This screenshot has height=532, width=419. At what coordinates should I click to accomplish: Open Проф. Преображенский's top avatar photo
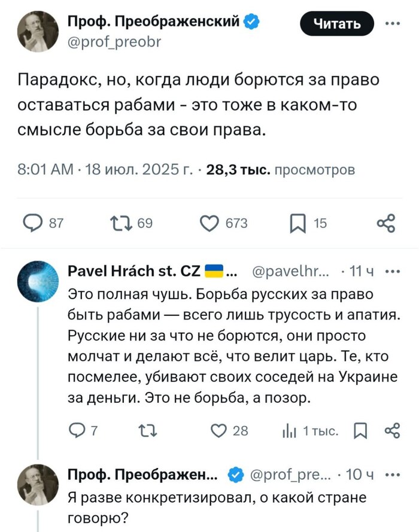(x=38, y=32)
